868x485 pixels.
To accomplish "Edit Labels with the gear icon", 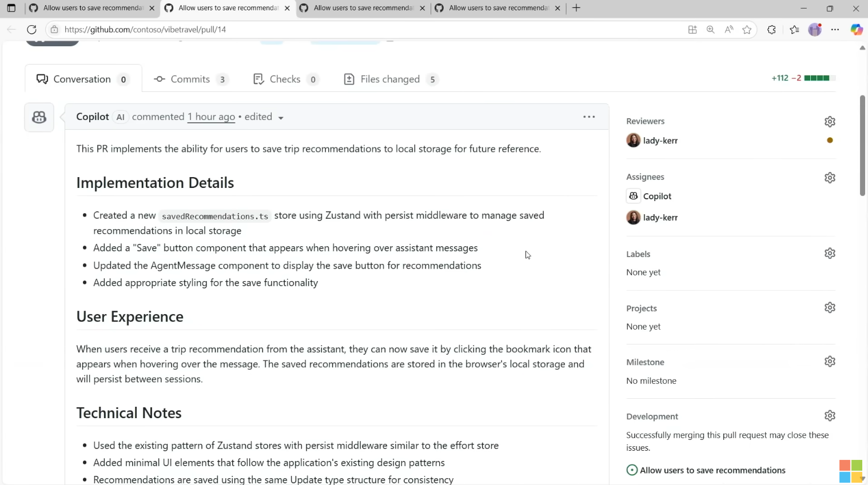I will coord(830,253).
